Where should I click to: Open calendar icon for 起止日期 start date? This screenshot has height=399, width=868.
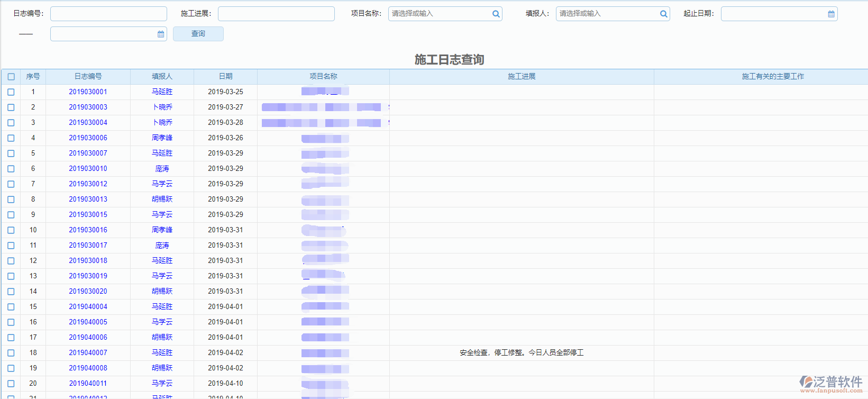pyautogui.click(x=831, y=14)
